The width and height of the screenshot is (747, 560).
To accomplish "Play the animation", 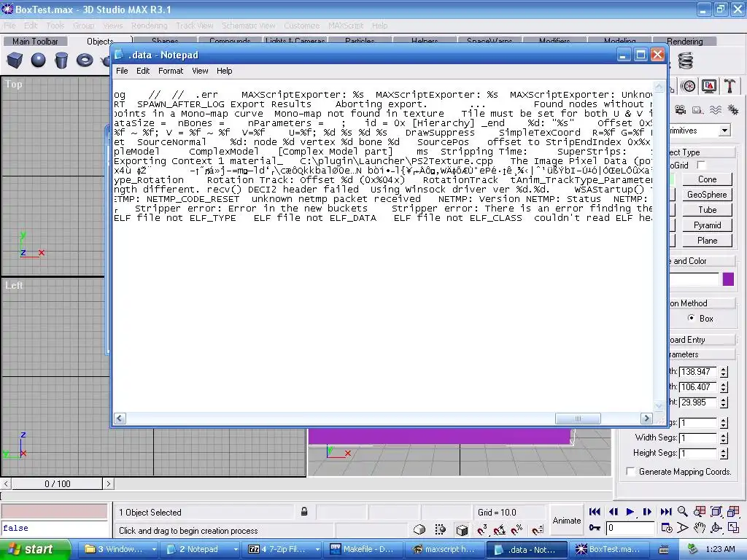I will point(630,512).
